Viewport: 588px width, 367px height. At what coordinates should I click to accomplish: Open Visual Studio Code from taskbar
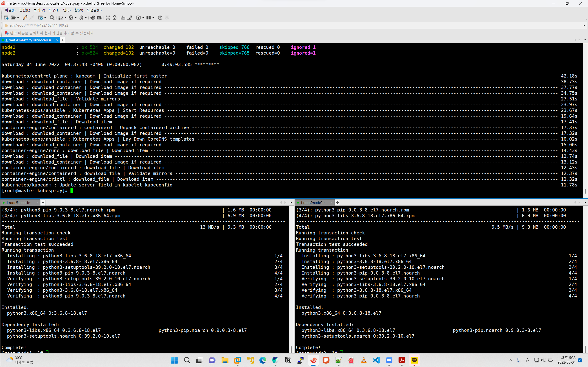point(376,360)
